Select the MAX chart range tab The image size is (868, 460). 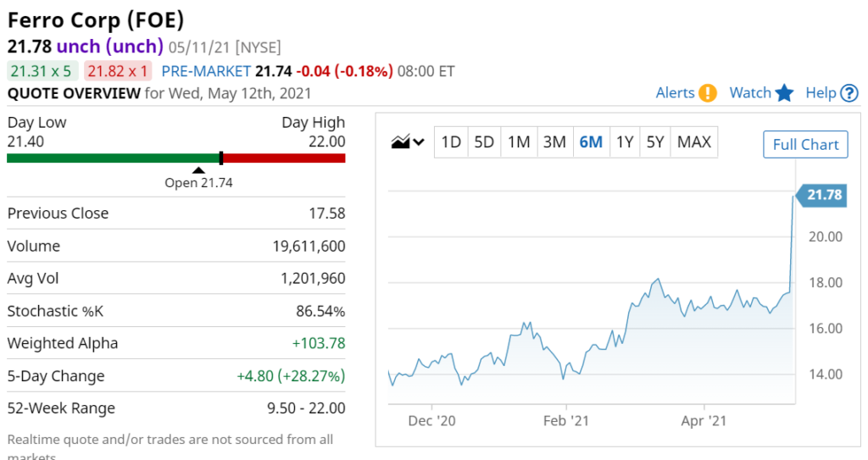[x=694, y=142]
